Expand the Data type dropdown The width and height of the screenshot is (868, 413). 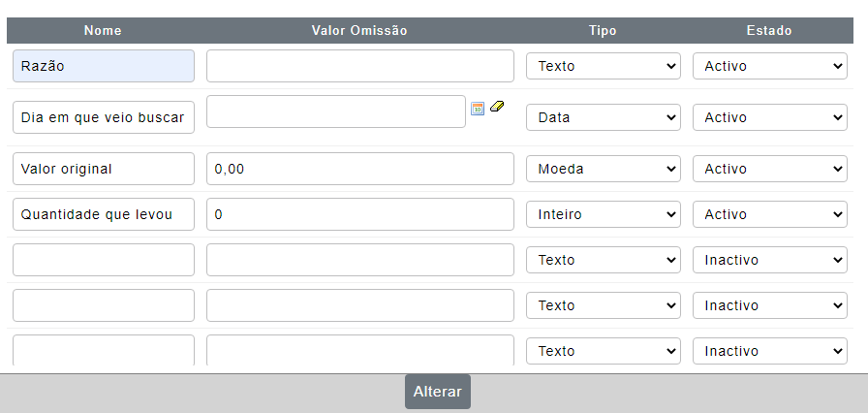603,117
